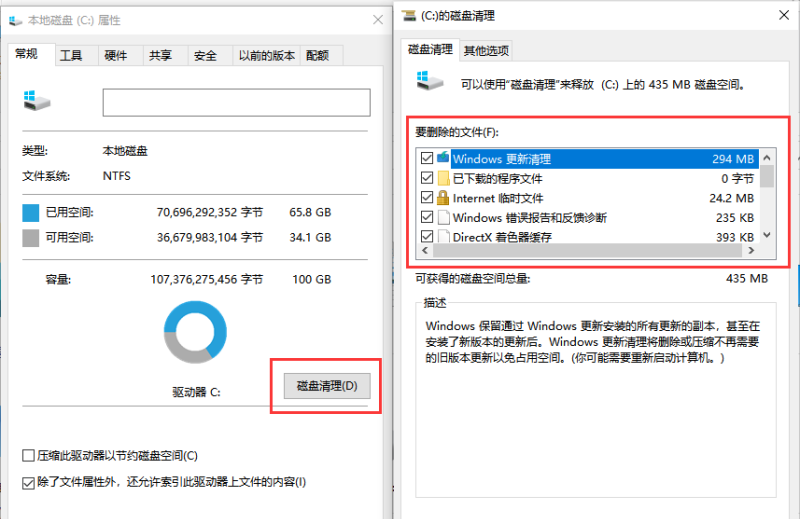Image resolution: width=800 pixels, height=519 pixels.
Task: Click the drive usage donut chart
Action: tap(195, 332)
